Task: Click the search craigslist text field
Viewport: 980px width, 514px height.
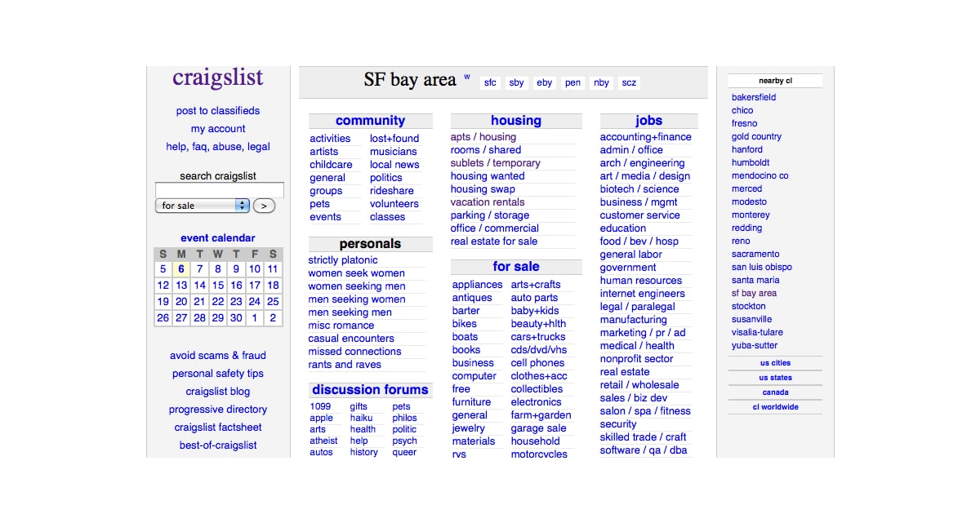Action: 219,190
